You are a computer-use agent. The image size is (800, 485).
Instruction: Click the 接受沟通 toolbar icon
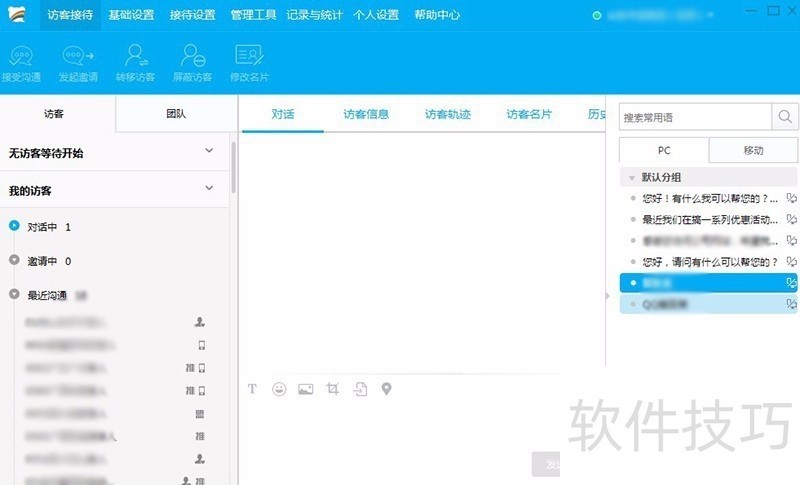click(x=20, y=56)
